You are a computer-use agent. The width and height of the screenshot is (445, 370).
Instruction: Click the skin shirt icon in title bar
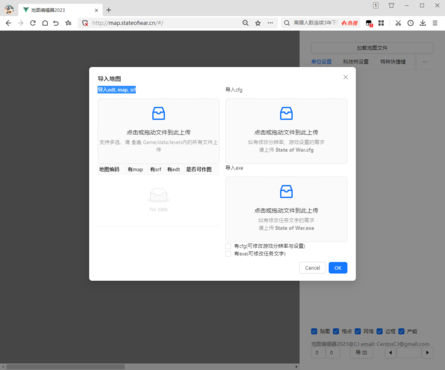391,5
